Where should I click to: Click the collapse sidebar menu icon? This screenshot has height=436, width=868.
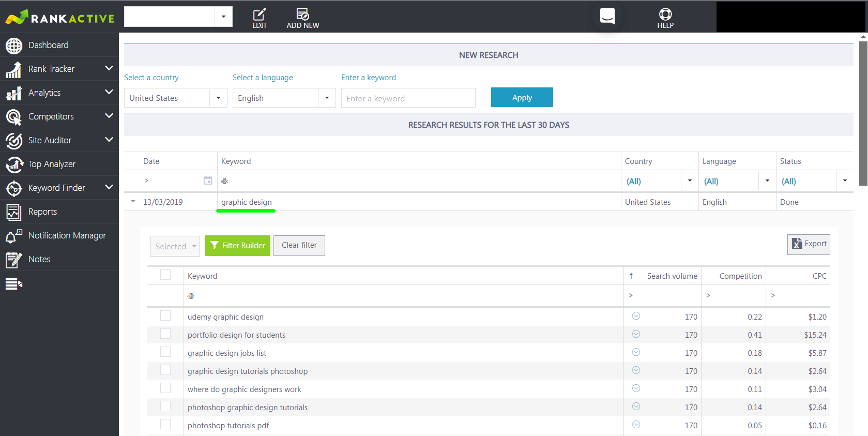click(x=13, y=283)
